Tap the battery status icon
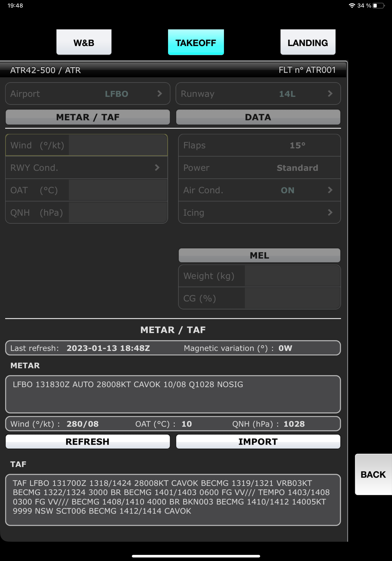The height and width of the screenshot is (561, 392). [x=379, y=6]
